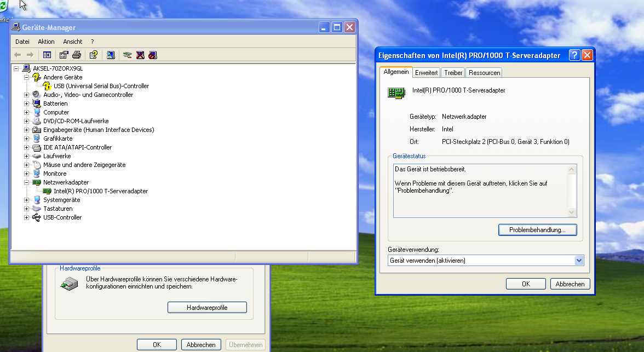Screen dimensions: 644x352
Task: Click the Grafikkarte category icon
Action: [x=37, y=139]
